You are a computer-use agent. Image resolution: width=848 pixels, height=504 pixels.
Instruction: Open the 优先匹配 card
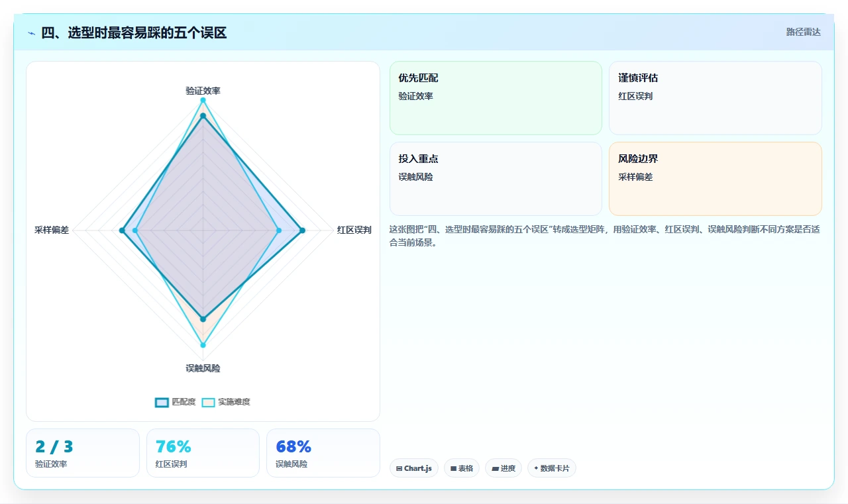[496, 98]
